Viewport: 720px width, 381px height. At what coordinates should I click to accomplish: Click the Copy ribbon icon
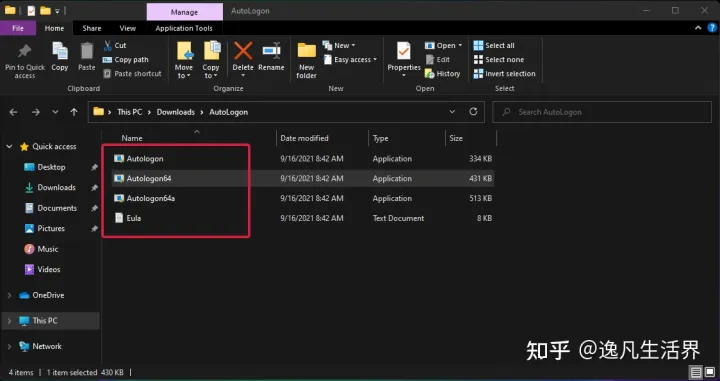tap(60, 51)
